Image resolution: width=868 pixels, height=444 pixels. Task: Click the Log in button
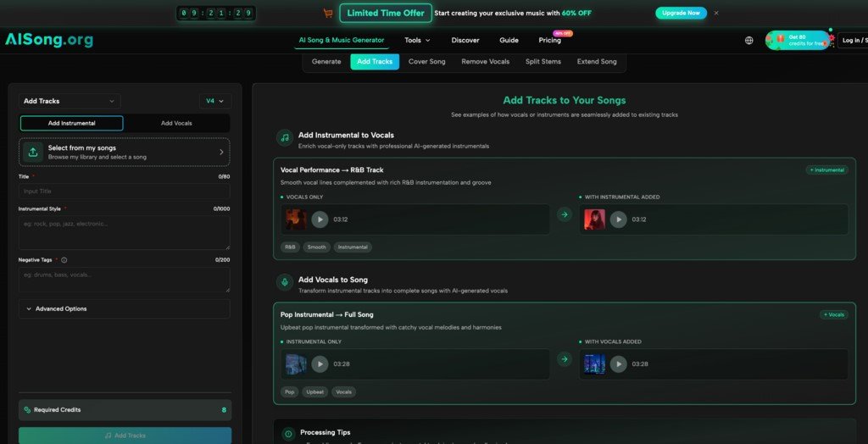853,41
